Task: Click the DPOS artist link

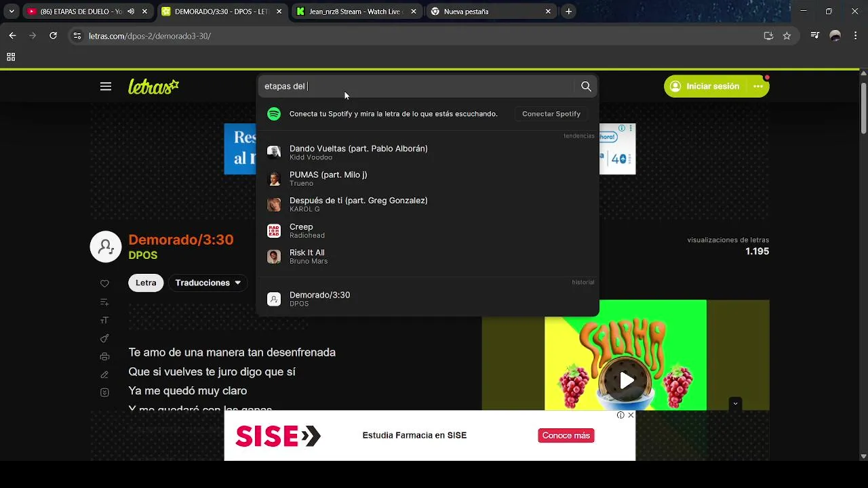Action: coord(143,256)
